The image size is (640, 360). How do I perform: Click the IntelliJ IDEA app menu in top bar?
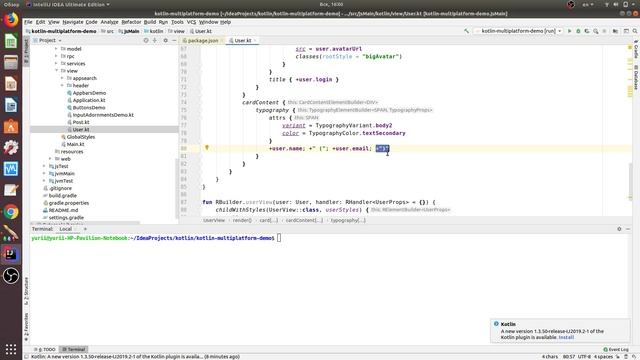(x=67, y=4)
